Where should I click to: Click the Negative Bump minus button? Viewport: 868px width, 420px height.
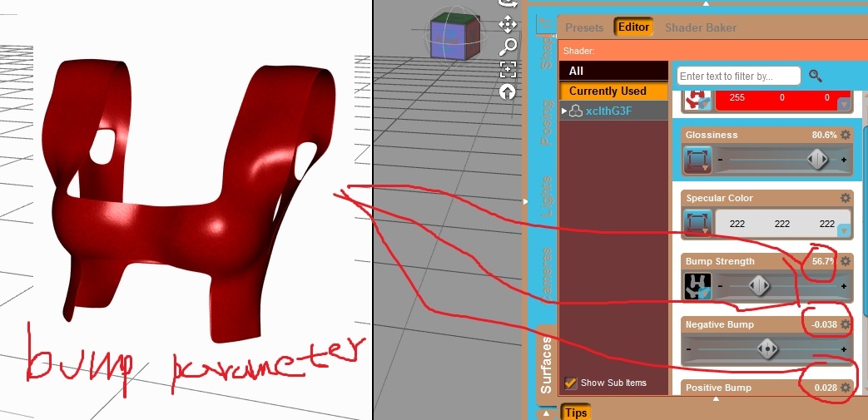click(x=688, y=349)
